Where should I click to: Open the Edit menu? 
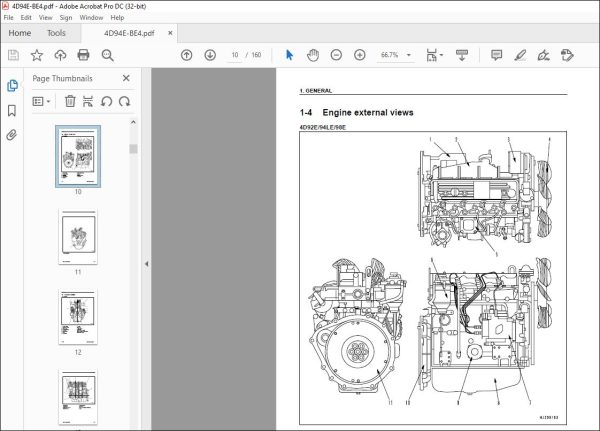coord(26,18)
